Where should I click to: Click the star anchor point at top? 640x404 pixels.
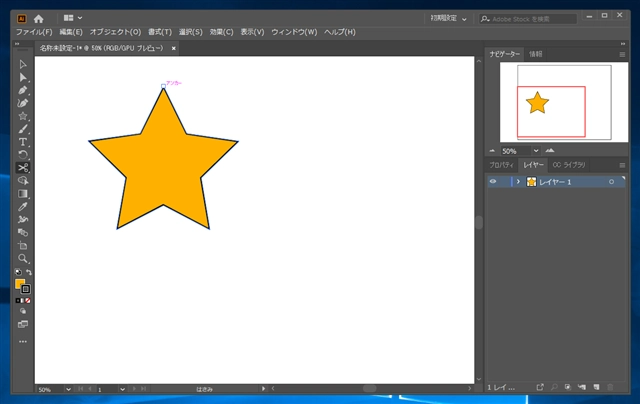tap(163, 86)
